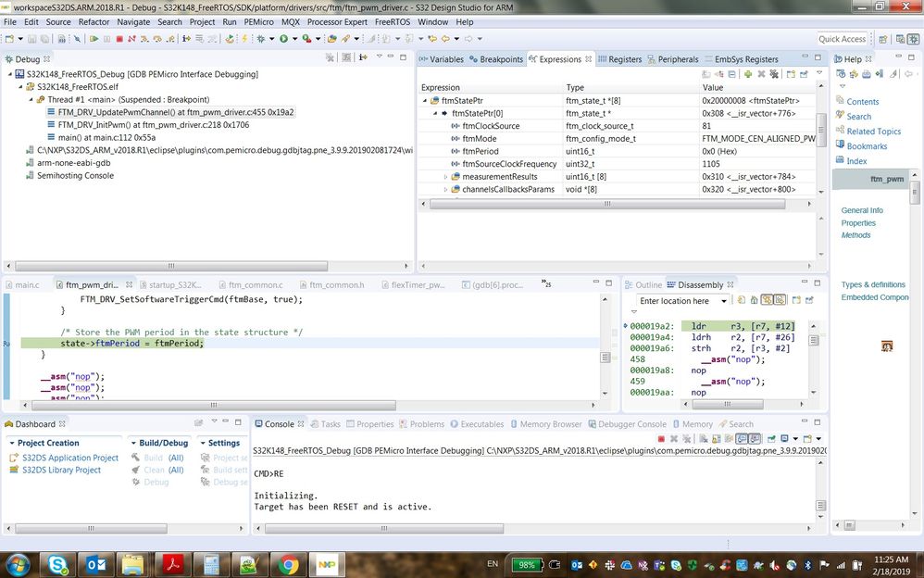This screenshot has height=578, width=924.
Task: Click the Disconnect icon in main toolbar
Action: click(132, 39)
